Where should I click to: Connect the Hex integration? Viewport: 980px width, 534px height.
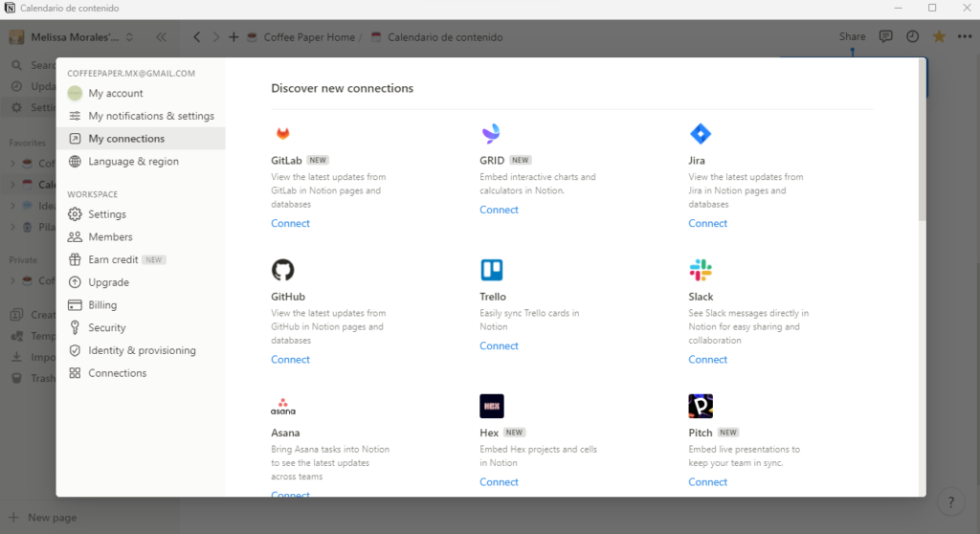(x=499, y=482)
